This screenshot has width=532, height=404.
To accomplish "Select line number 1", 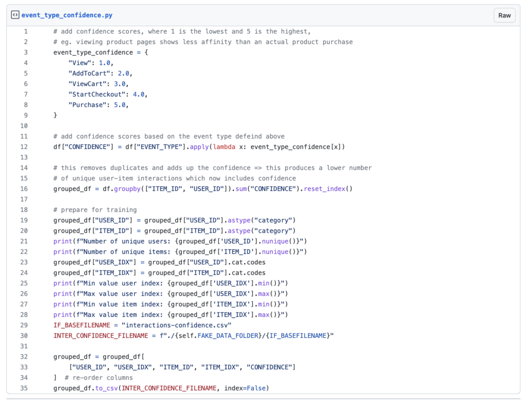I will [25, 31].
